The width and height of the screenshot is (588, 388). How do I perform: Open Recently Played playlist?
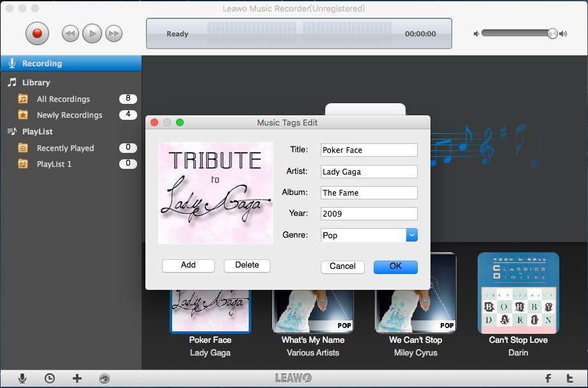point(65,148)
